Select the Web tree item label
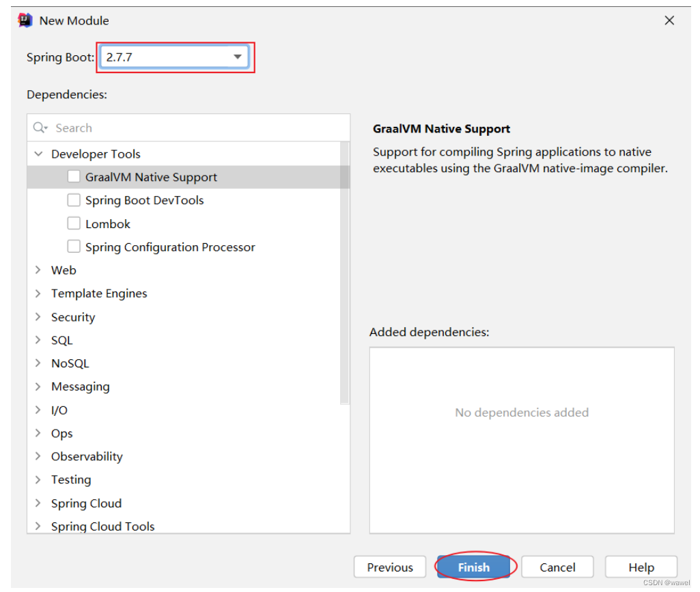This screenshot has height=592, width=700. coord(64,270)
